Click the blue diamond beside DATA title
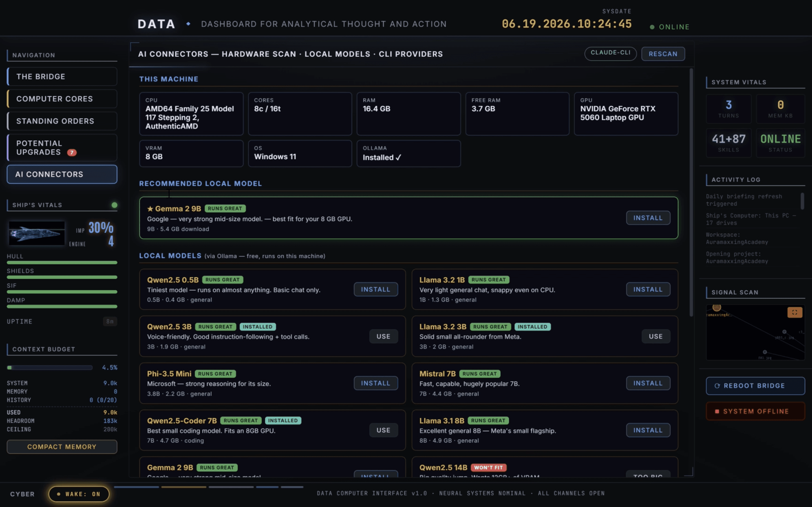Viewport: 812px width, 507px height. click(188, 24)
